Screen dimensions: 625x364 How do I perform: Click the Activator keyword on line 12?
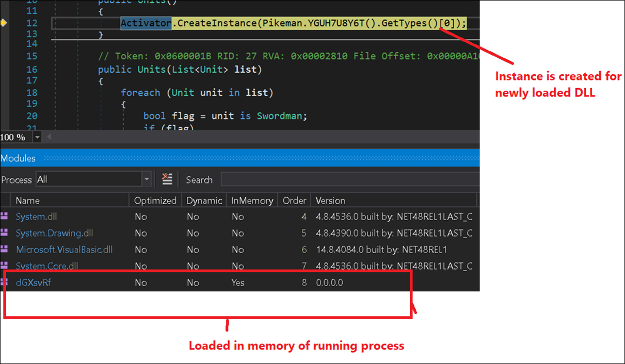(x=146, y=23)
